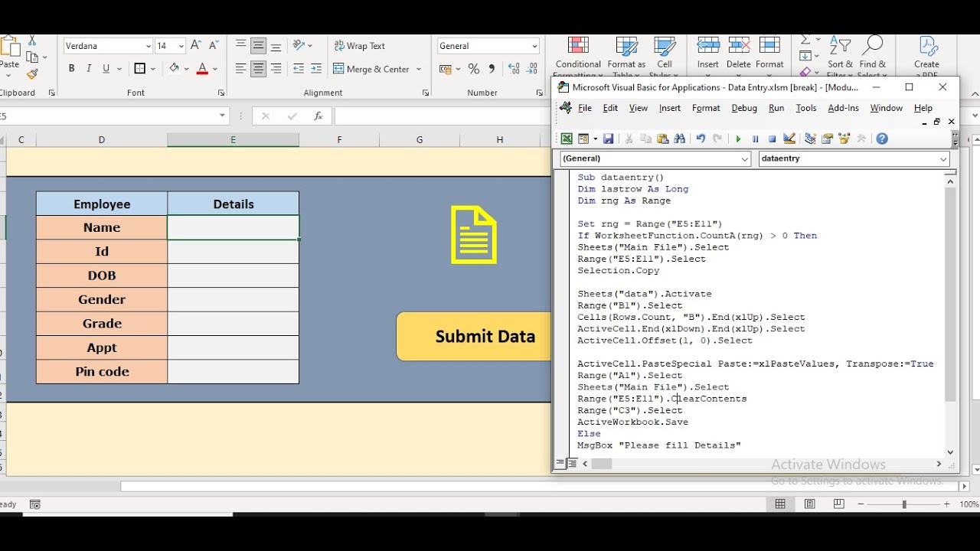
Task: Toggle Italic formatting
Action: pyautogui.click(x=89, y=69)
